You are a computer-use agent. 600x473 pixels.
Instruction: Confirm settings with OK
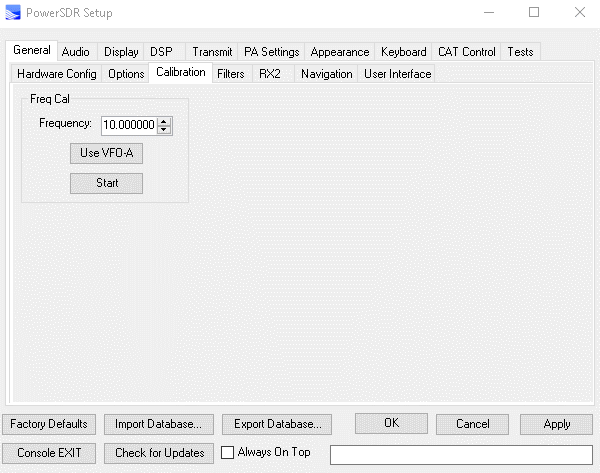391,423
